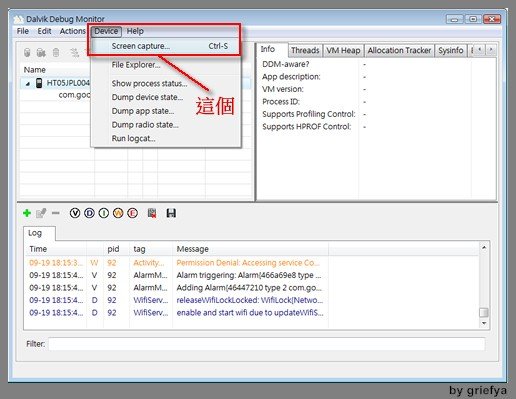Screen dimensions: 516x399
Task: Toggle the Info (I) log level
Action: (x=104, y=213)
